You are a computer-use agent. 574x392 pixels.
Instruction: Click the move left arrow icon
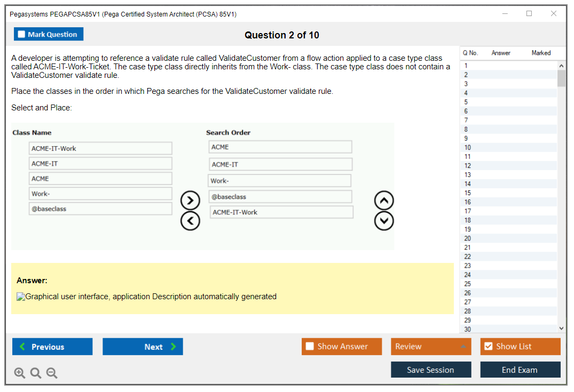pos(190,220)
